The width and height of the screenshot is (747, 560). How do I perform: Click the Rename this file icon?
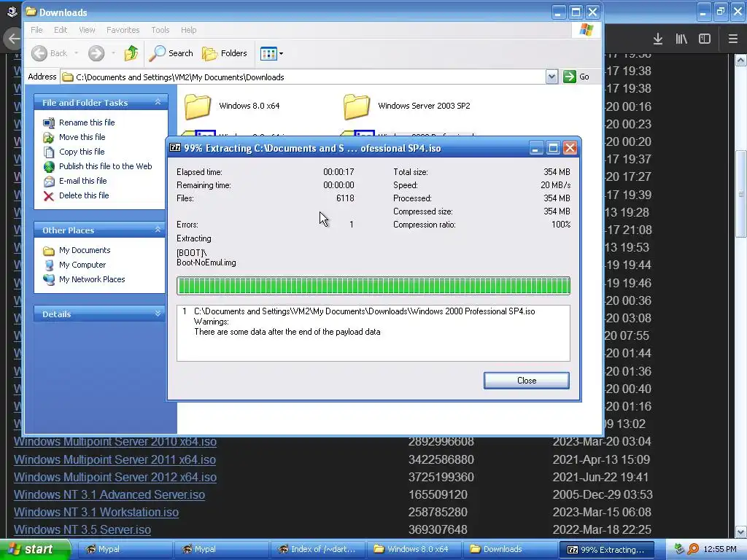coord(49,122)
